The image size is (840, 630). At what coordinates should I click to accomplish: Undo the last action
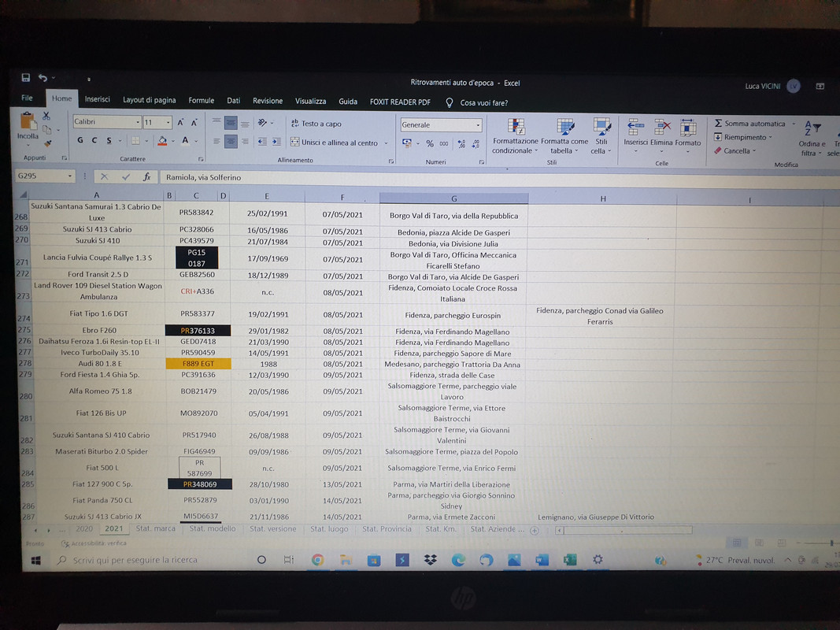click(43, 78)
